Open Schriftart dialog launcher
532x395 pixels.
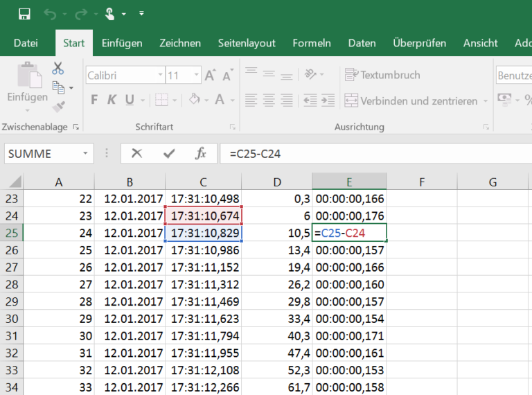pyautogui.click(x=231, y=128)
